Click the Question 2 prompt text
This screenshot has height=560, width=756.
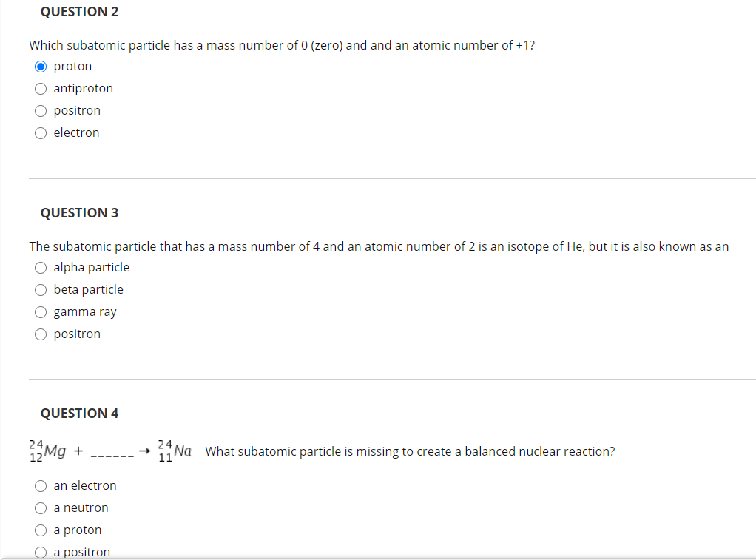(281, 45)
